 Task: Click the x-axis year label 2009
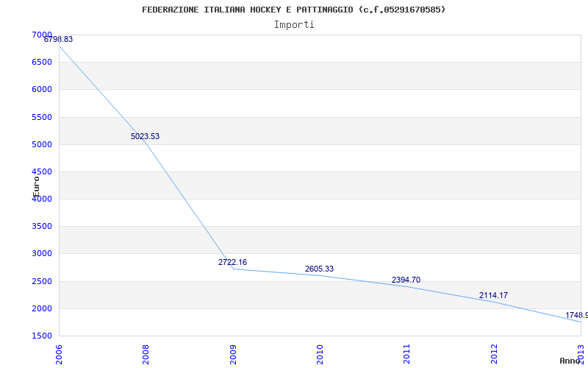click(x=232, y=355)
